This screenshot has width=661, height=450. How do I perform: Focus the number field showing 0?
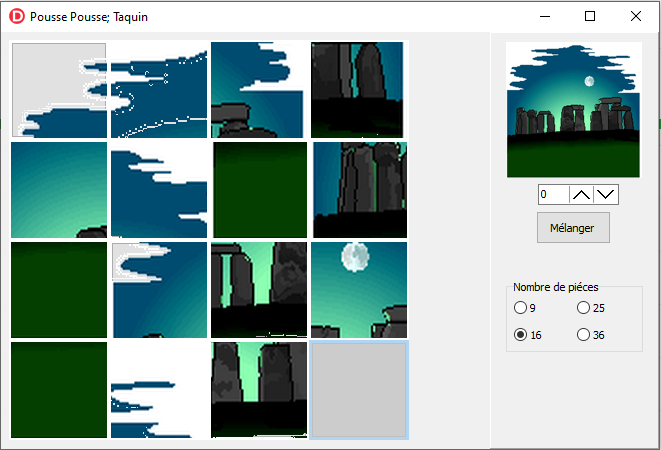click(553, 194)
